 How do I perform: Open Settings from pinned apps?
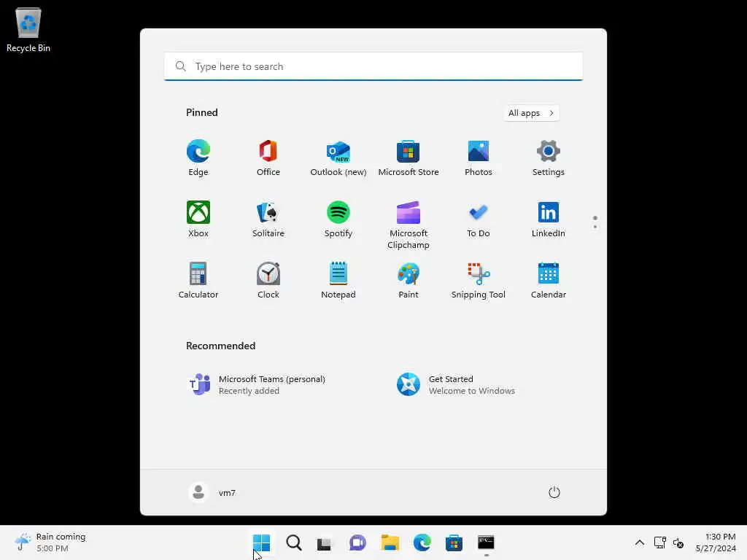[549, 158]
